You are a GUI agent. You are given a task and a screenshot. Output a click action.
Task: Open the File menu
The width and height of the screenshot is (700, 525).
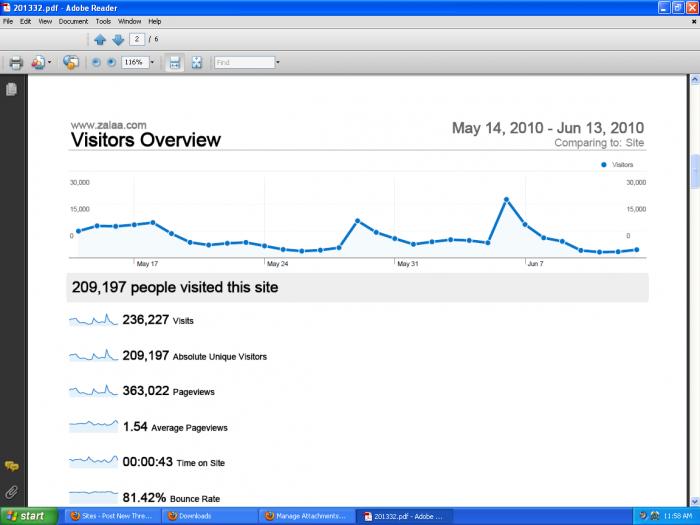[8, 21]
